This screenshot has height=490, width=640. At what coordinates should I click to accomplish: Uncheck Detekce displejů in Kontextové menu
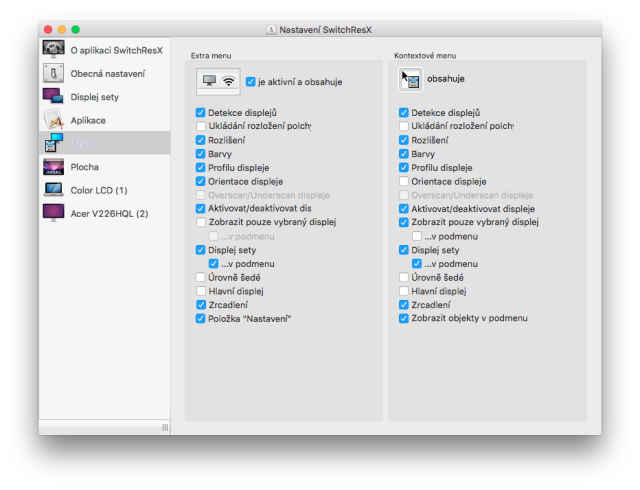(x=404, y=112)
